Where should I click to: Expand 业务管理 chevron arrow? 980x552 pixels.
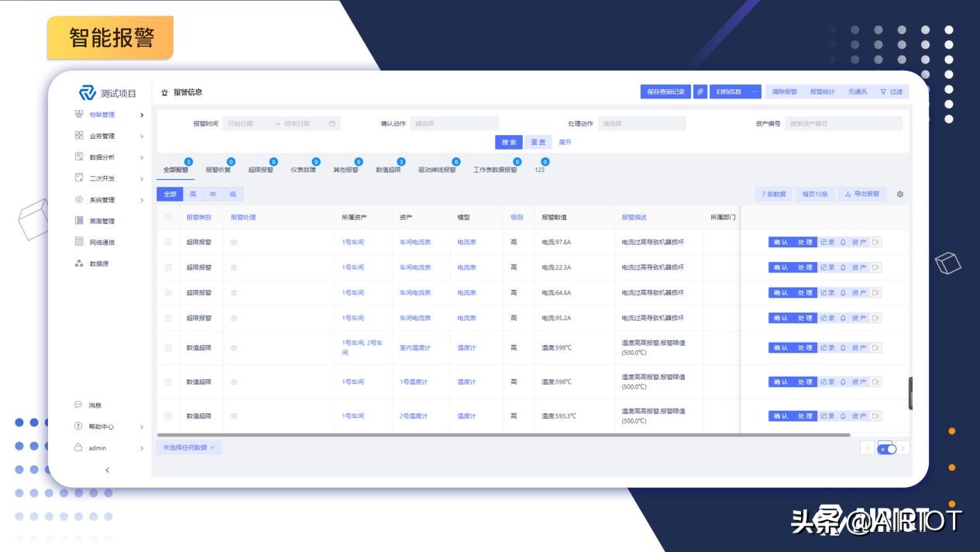[142, 136]
